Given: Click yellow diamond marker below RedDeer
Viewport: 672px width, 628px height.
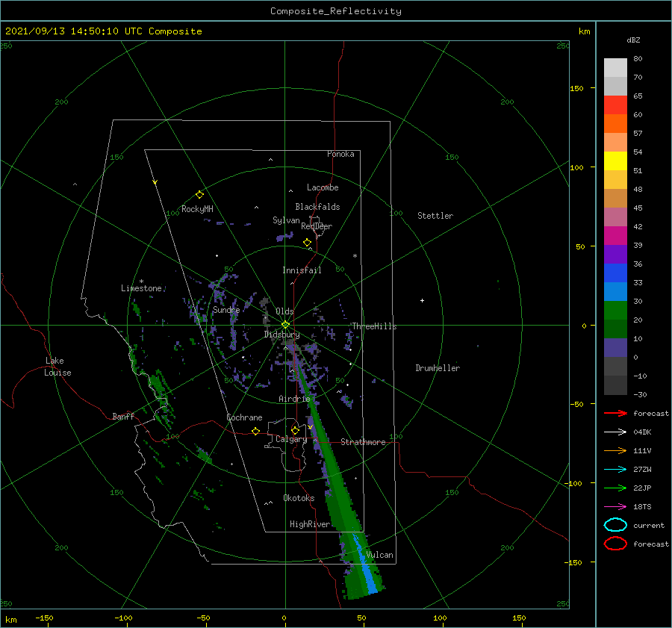Looking at the screenshot, I should coord(308,243).
